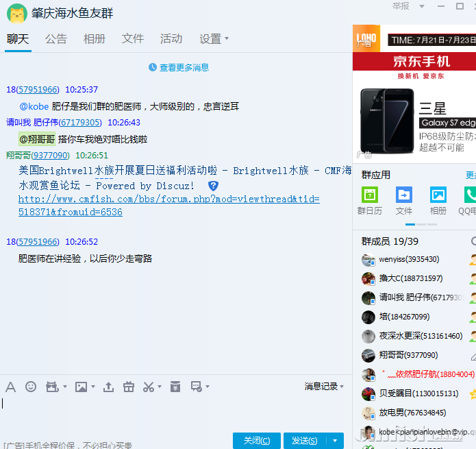Select member wenyiss(3935430)
The image size is (476, 449).
coord(409,259)
